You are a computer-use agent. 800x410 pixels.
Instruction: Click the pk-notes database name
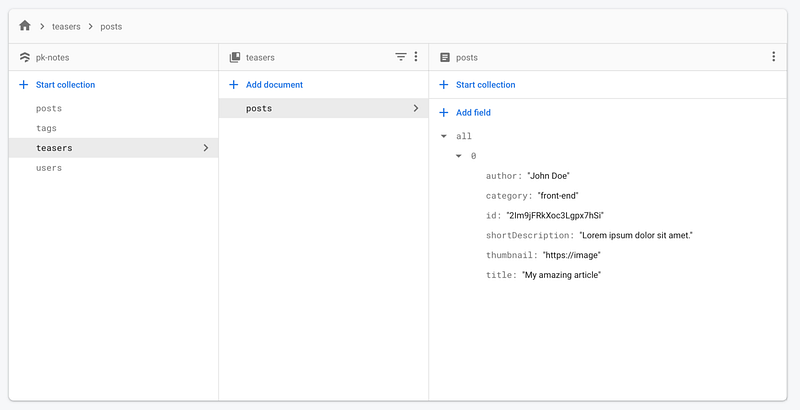53,58
